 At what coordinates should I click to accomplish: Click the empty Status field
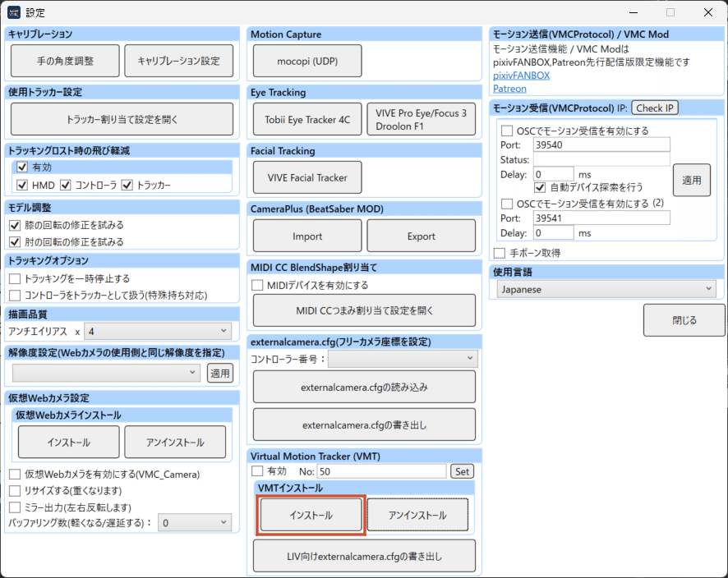coord(601,159)
